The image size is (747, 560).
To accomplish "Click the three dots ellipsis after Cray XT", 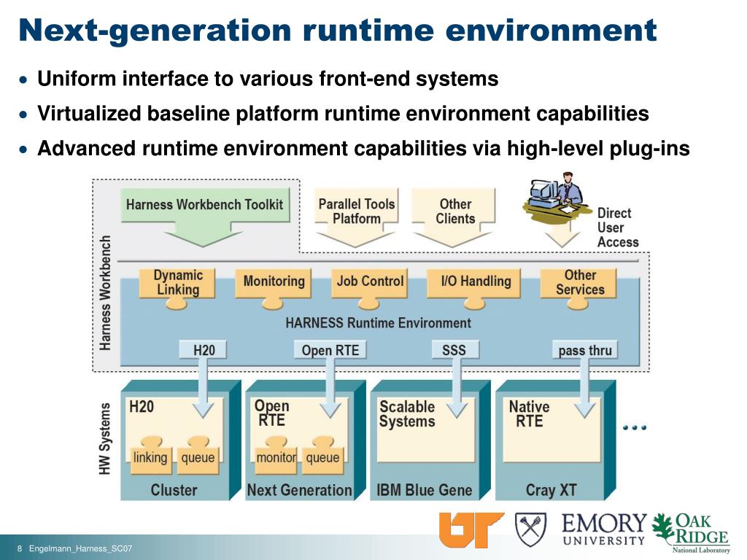I will tap(635, 427).
